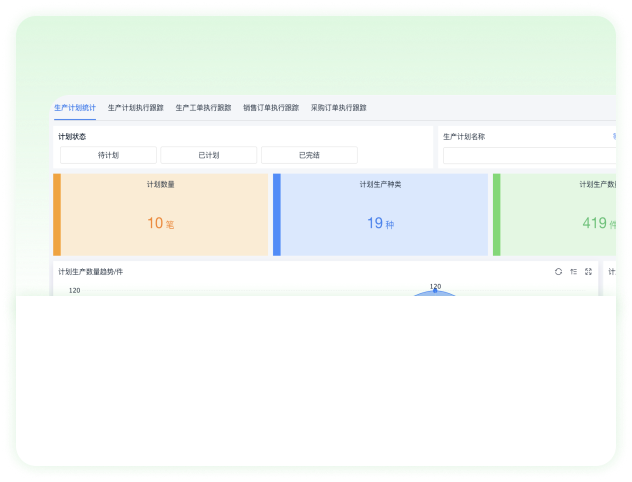
Task: Click the 120 data point on chart
Action: pos(435,290)
